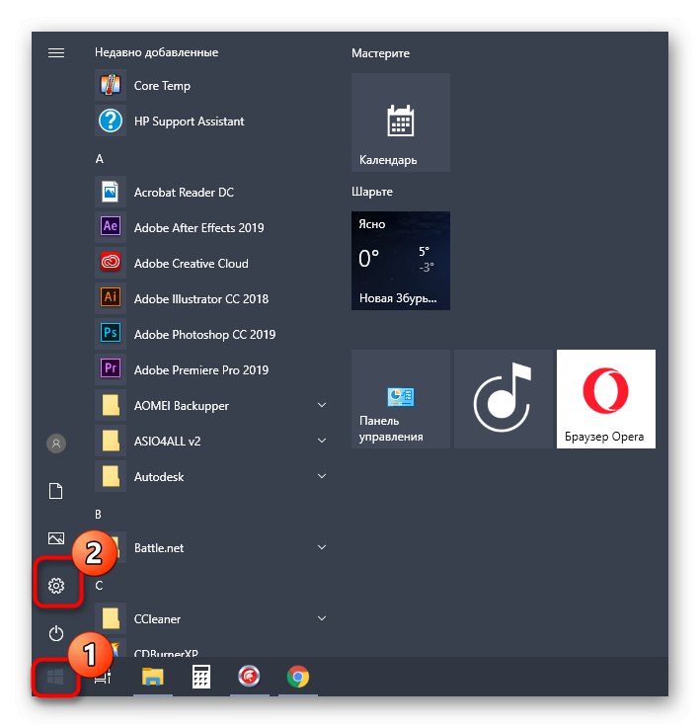Click the Шарьте group title

[372, 192]
